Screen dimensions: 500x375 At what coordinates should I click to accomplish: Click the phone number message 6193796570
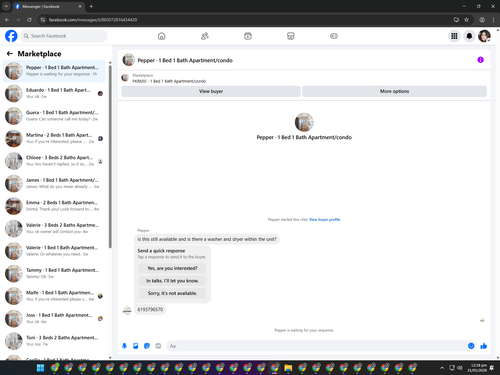(x=150, y=310)
